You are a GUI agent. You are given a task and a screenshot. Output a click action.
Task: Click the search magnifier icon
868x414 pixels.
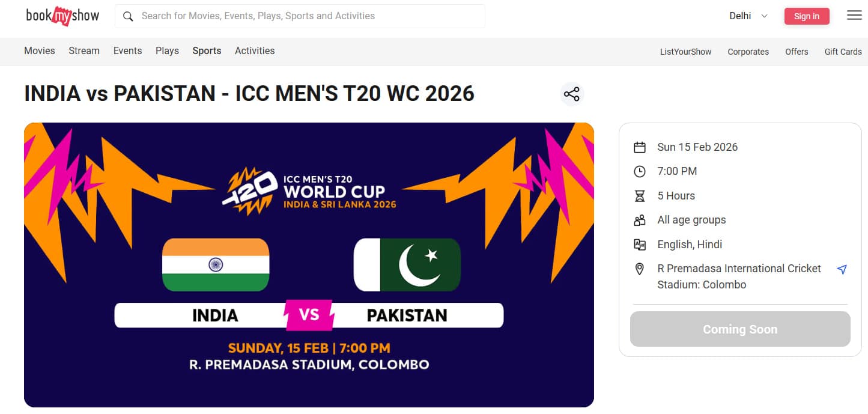[128, 16]
